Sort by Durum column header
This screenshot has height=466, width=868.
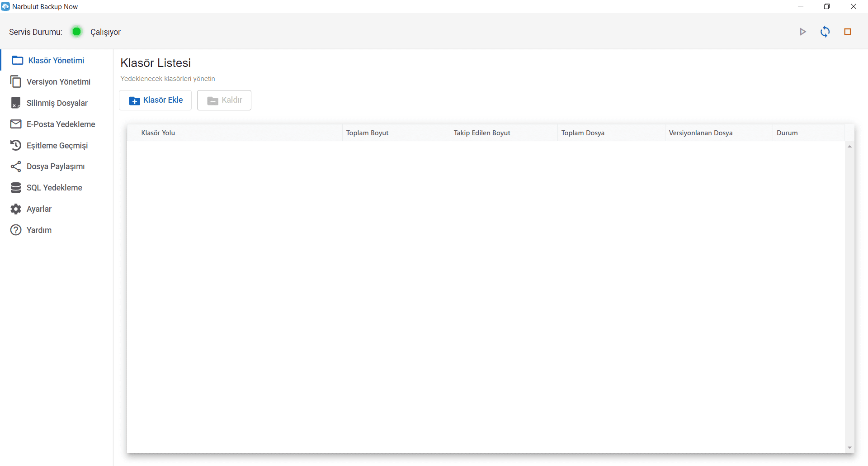808,133
